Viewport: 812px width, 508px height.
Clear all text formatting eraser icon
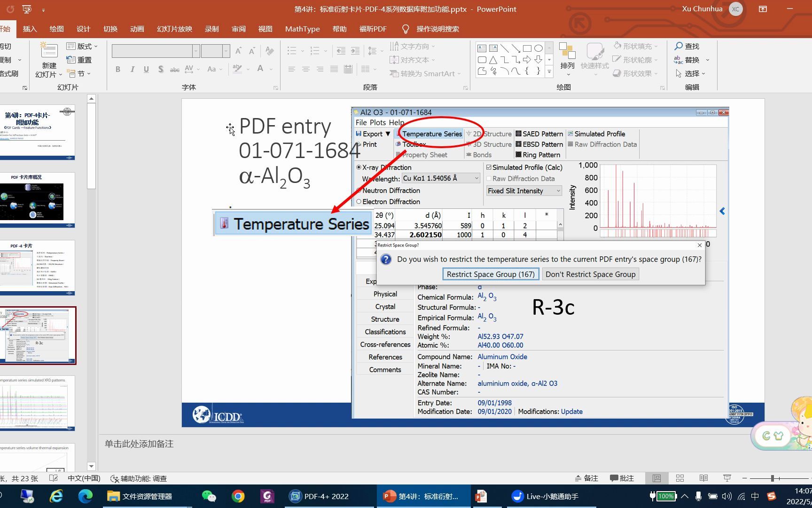pyautogui.click(x=270, y=51)
